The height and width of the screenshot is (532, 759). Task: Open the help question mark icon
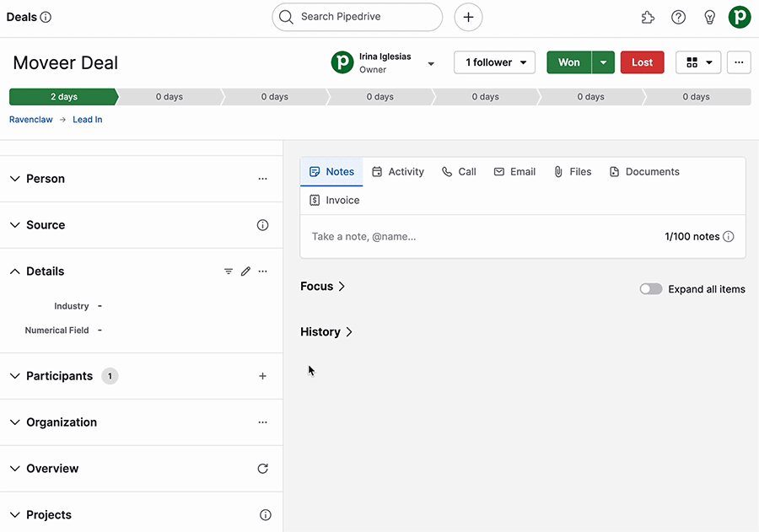click(x=678, y=18)
